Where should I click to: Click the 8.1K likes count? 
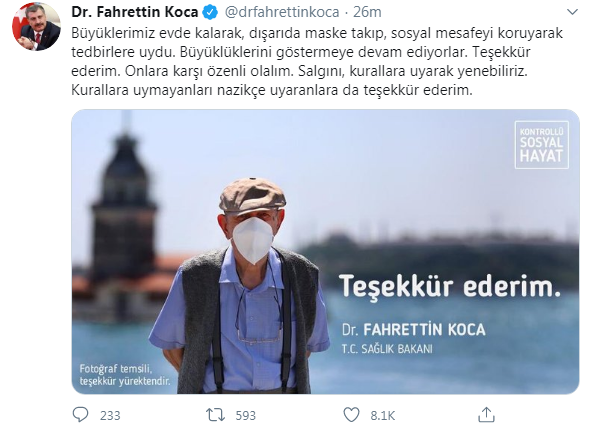tap(382, 415)
